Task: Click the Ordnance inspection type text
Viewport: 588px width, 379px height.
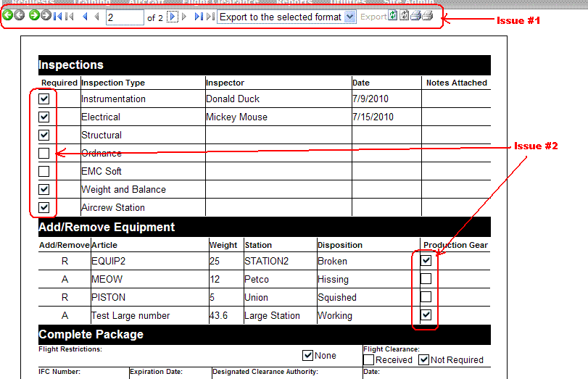Action: click(x=102, y=154)
